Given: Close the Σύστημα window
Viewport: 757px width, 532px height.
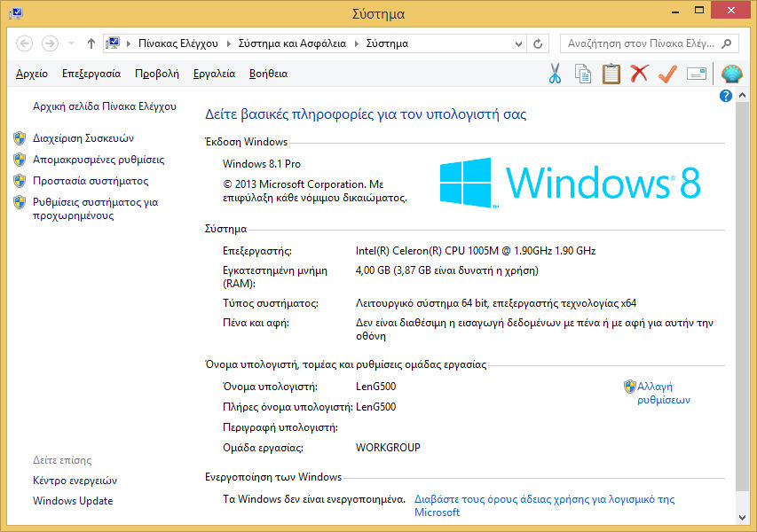Looking at the screenshot, I should pyautogui.click(x=731, y=10).
